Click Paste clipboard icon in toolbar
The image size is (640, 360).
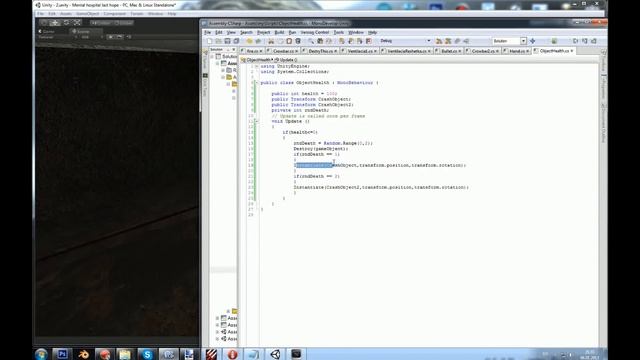(289, 41)
